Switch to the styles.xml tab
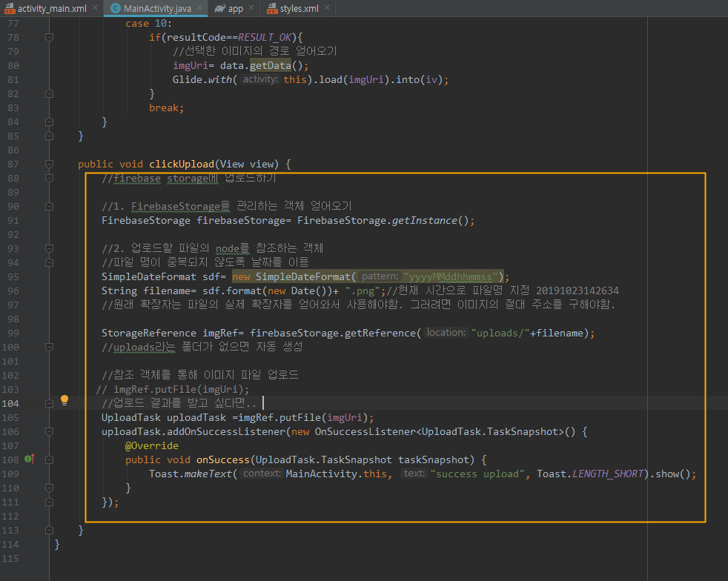The height and width of the screenshot is (581, 728). (x=299, y=8)
